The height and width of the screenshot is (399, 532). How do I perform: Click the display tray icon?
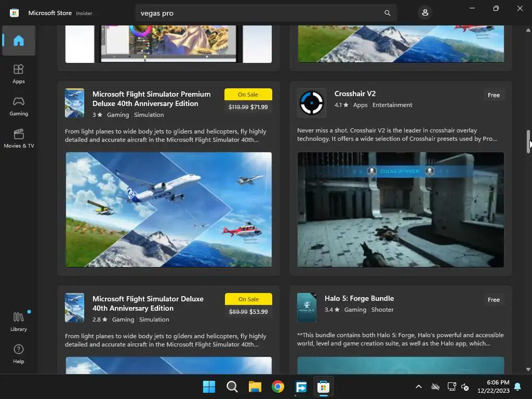451,387
